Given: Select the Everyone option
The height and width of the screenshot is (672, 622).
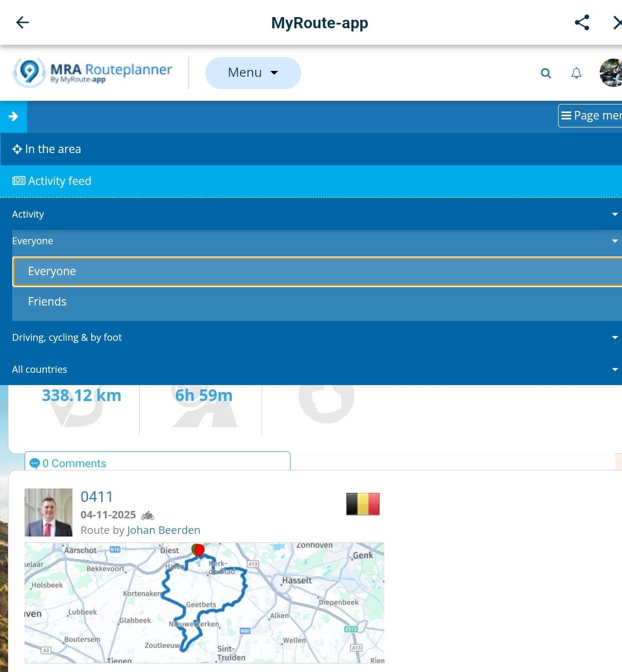Looking at the screenshot, I should click(52, 271).
